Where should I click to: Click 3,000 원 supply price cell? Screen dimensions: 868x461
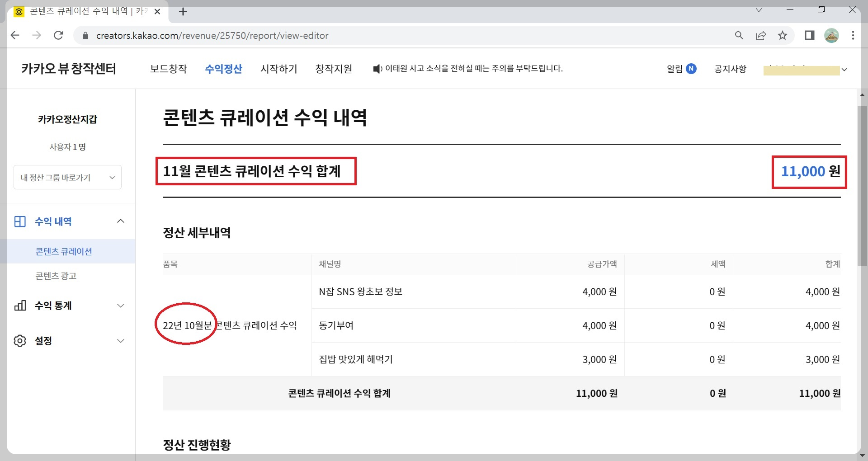coord(599,359)
